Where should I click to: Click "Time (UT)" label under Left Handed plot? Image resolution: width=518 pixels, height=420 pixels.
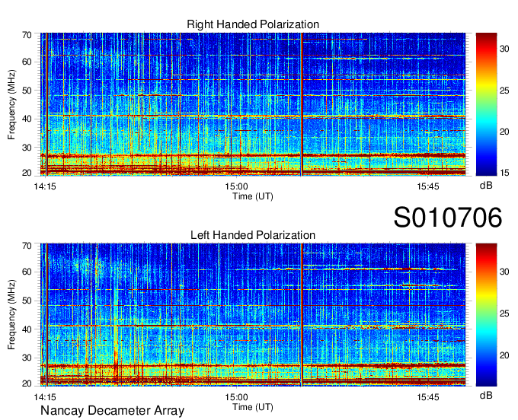[253, 407]
